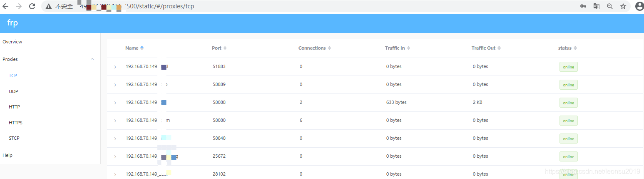Select the 2 KB traffic out value
Viewport: 644px width, 179px height.
coord(478,102)
